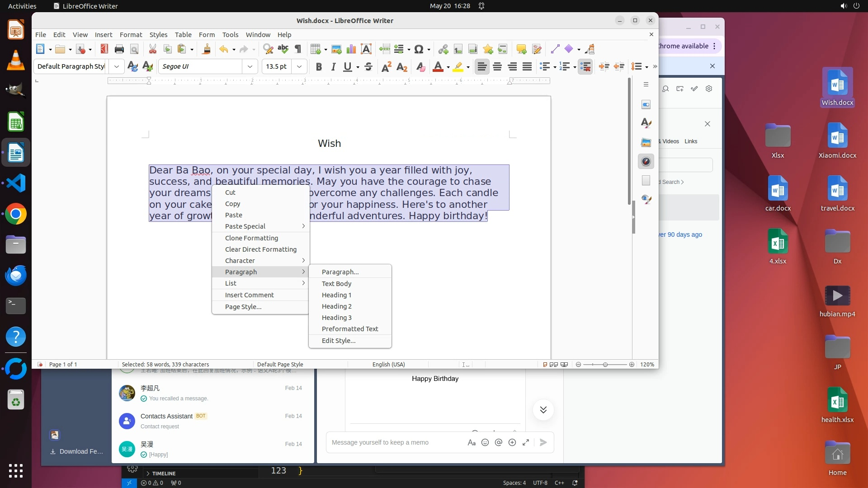The image size is (868, 488).
Task: Choose Edit Style... in Paragraph submenu
Action: 339,341
